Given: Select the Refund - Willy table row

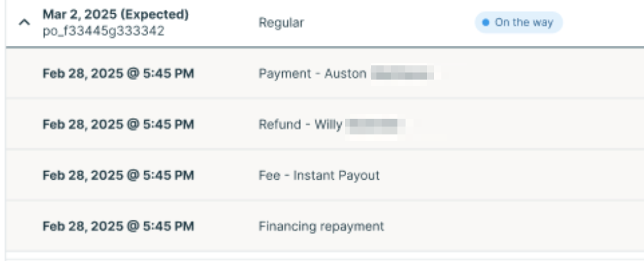Looking at the screenshot, I should [x=325, y=123].
